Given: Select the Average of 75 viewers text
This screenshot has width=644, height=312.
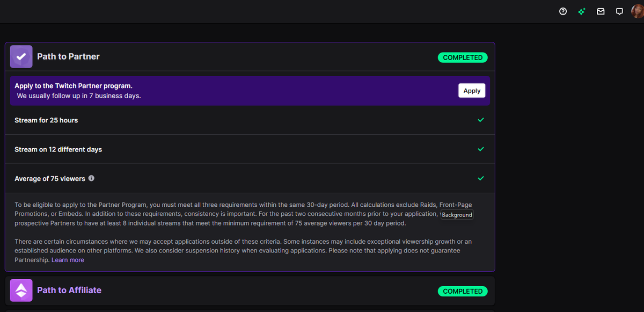Looking at the screenshot, I should click(x=50, y=178).
